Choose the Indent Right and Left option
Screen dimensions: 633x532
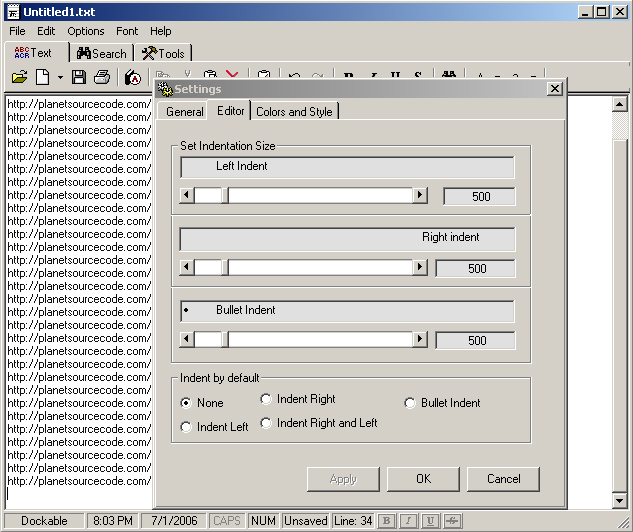tap(266, 423)
